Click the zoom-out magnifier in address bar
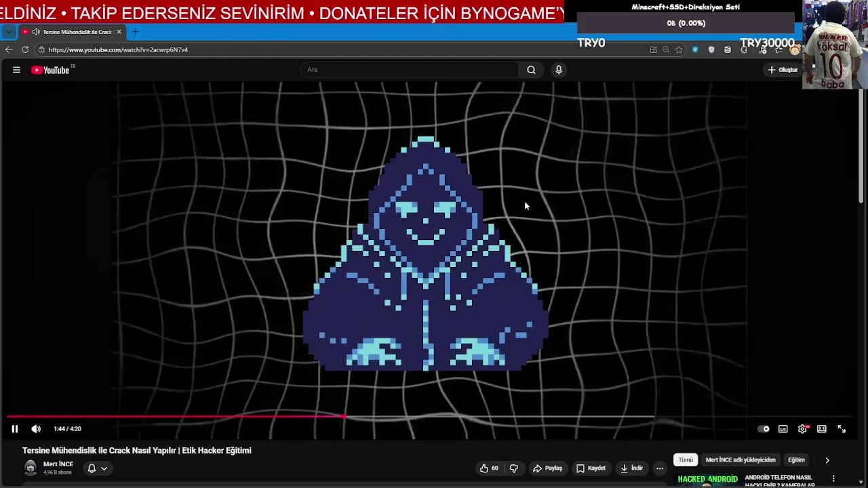The width and height of the screenshot is (868, 488). pyautogui.click(x=666, y=49)
